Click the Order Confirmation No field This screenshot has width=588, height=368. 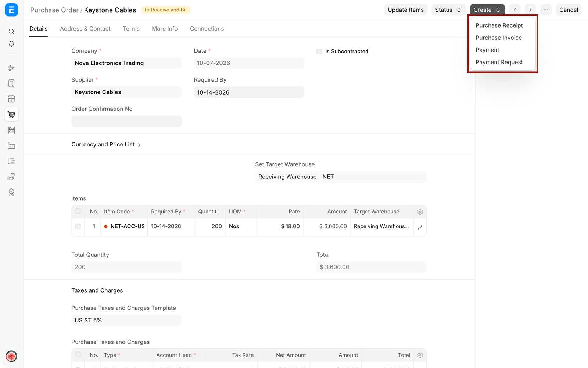coord(126,121)
